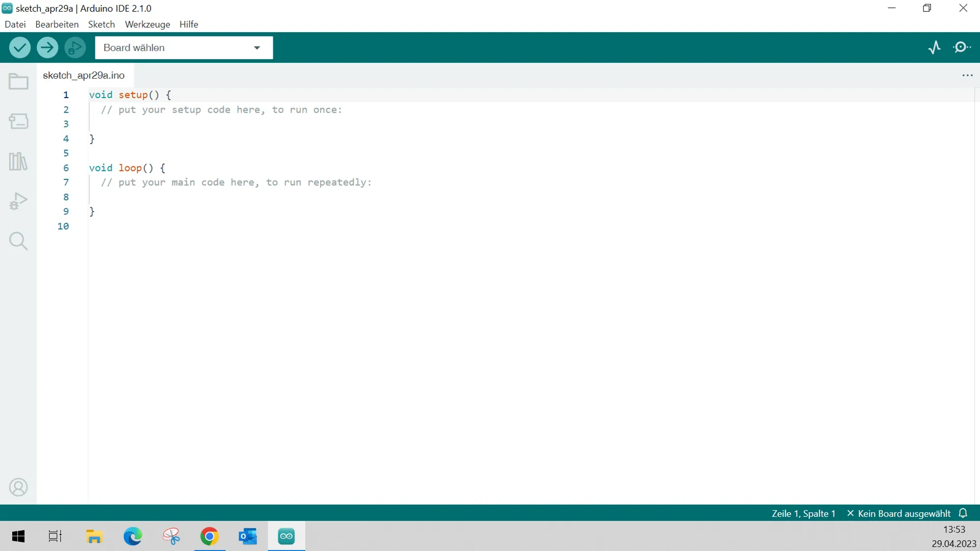
Task: Click the closing brace on line 4
Action: coord(92,139)
